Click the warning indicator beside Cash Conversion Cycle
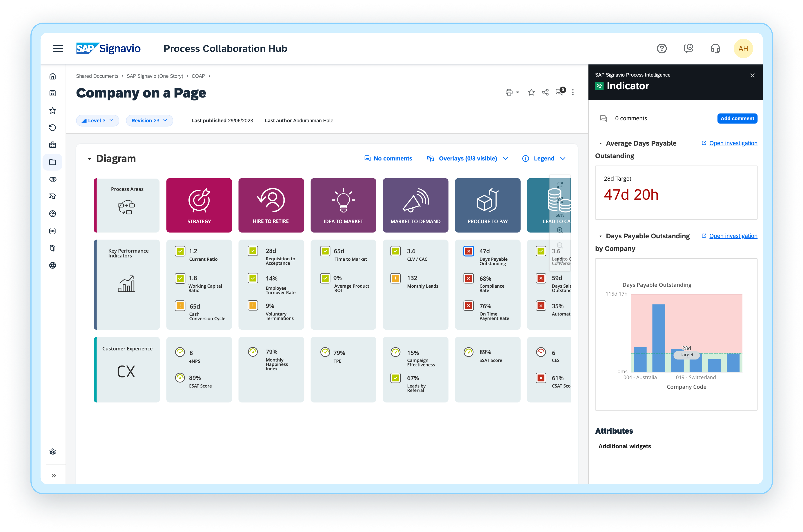Viewport: 803px width, 532px height. pyautogui.click(x=180, y=306)
